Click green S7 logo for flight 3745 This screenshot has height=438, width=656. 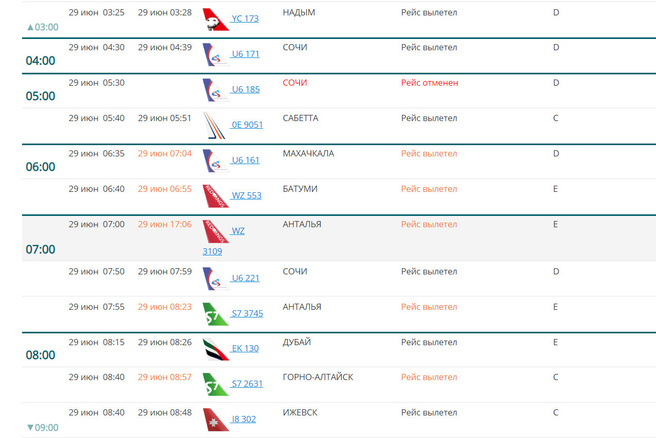click(x=215, y=313)
